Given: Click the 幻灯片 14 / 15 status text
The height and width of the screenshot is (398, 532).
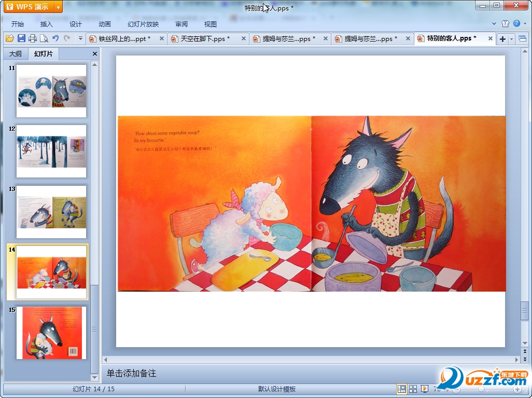Looking at the screenshot, I should point(94,389).
